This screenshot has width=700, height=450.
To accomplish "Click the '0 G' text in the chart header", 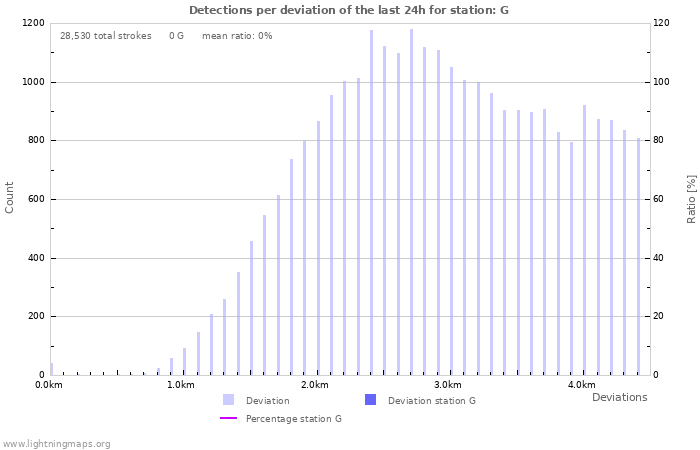I will point(176,36).
